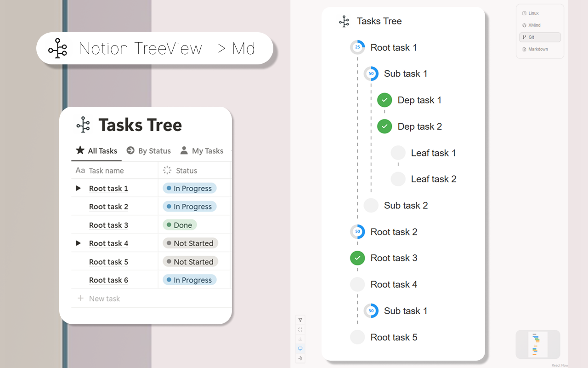Viewport: 588px width, 368px height.
Task: Toggle the blue monitor icon in canvas controls
Action: coord(300,349)
